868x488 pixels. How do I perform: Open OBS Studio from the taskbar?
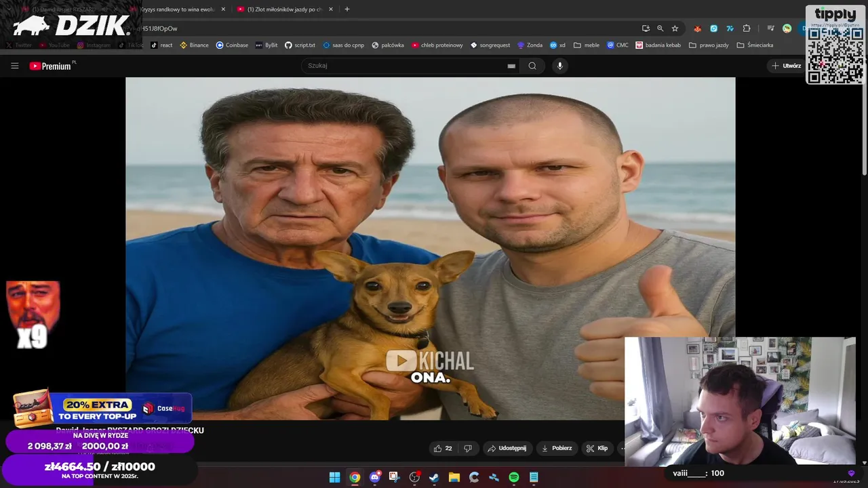pyautogui.click(x=414, y=477)
